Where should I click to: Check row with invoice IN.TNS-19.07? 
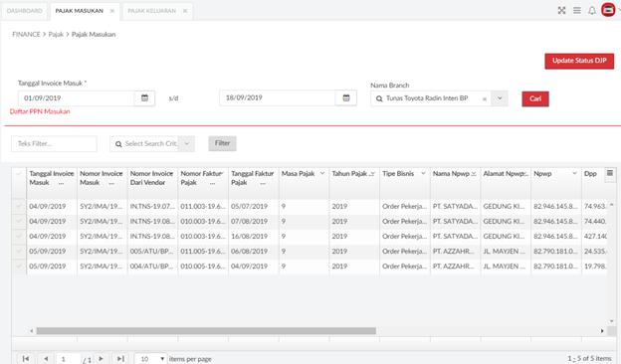(19, 206)
